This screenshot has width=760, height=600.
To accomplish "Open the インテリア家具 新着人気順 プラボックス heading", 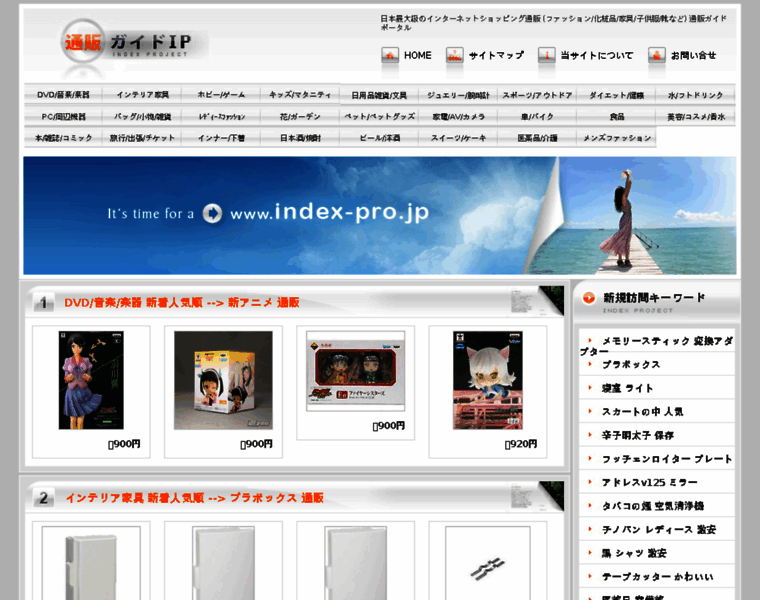I will [x=194, y=498].
